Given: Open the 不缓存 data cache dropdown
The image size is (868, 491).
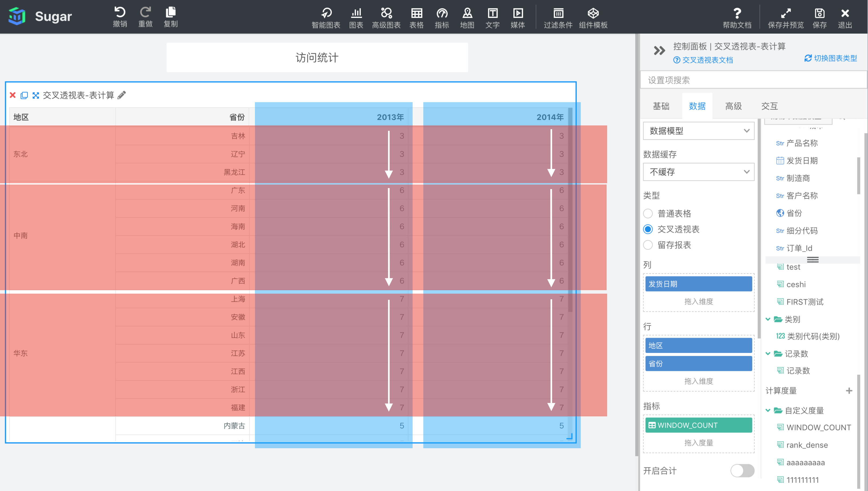Looking at the screenshot, I should 699,172.
